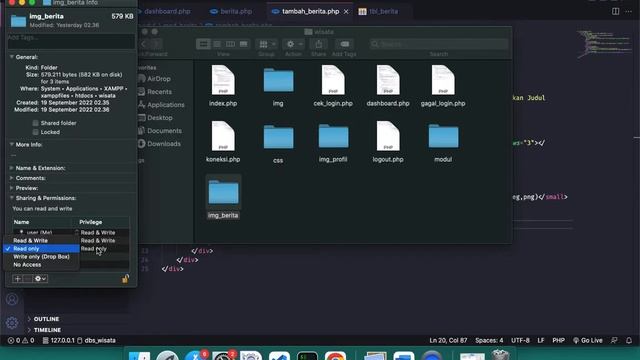640x360 pixels.
Task: Click the Finder Share icon
Action: pyautogui.click(x=319, y=44)
